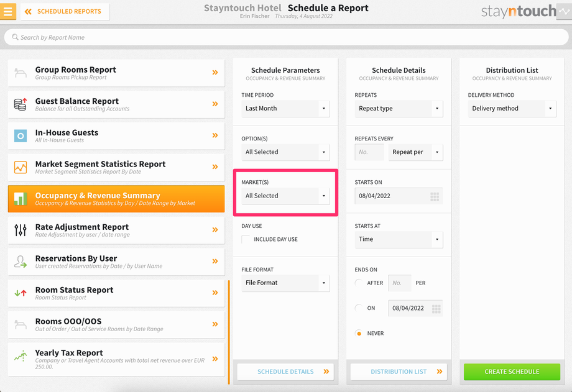Select the Ends On After radio button

point(359,283)
